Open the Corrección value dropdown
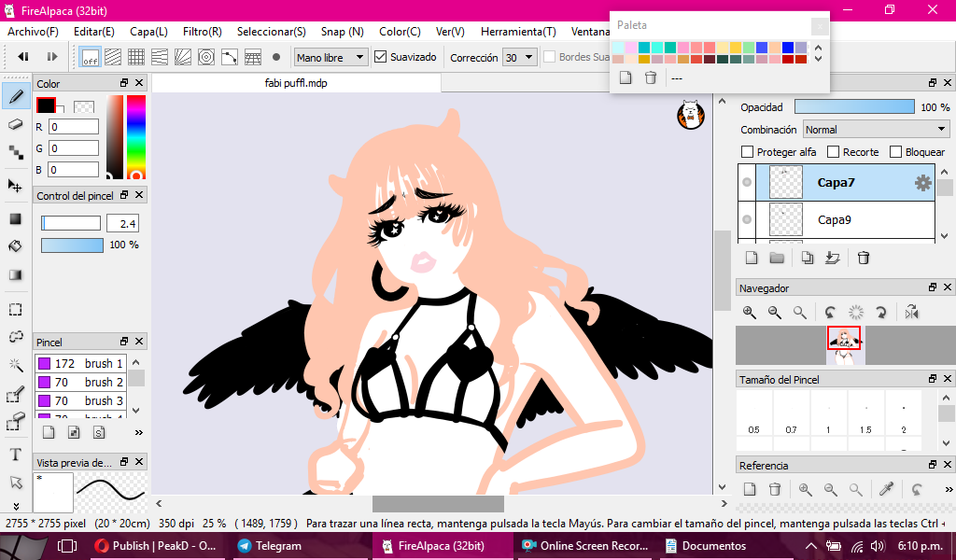The height and width of the screenshot is (560, 956). click(x=519, y=57)
